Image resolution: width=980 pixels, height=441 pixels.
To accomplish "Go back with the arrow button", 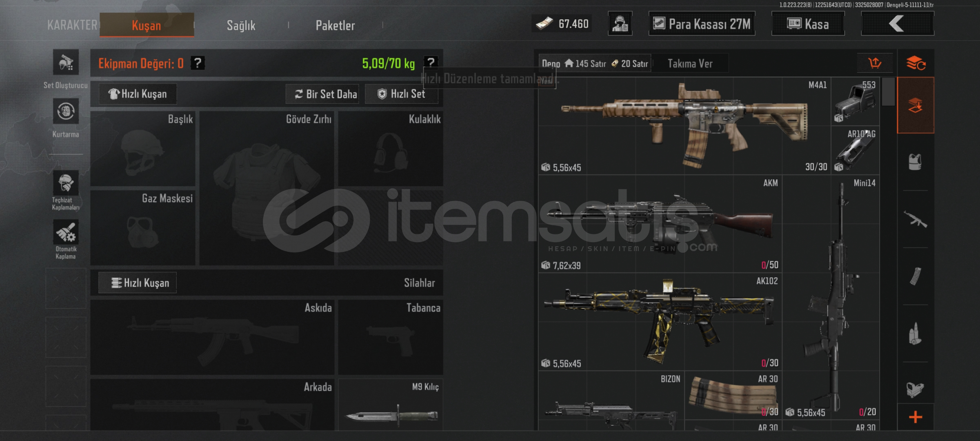I will point(897,24).
